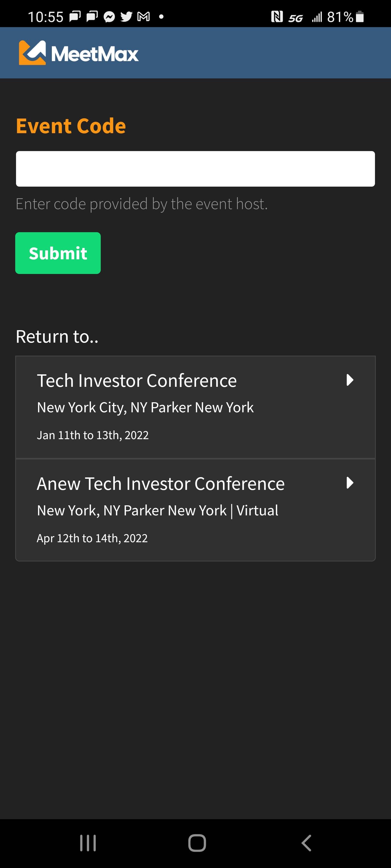Expand Anew Tech Investor Conference arrow
391x868 pixels.
coord(350,483)
